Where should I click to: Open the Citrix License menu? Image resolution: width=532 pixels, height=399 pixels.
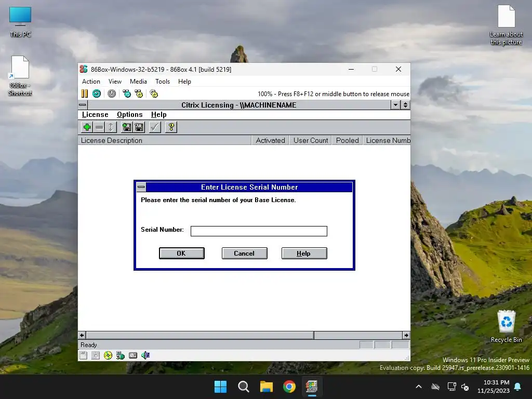[95, 115]
